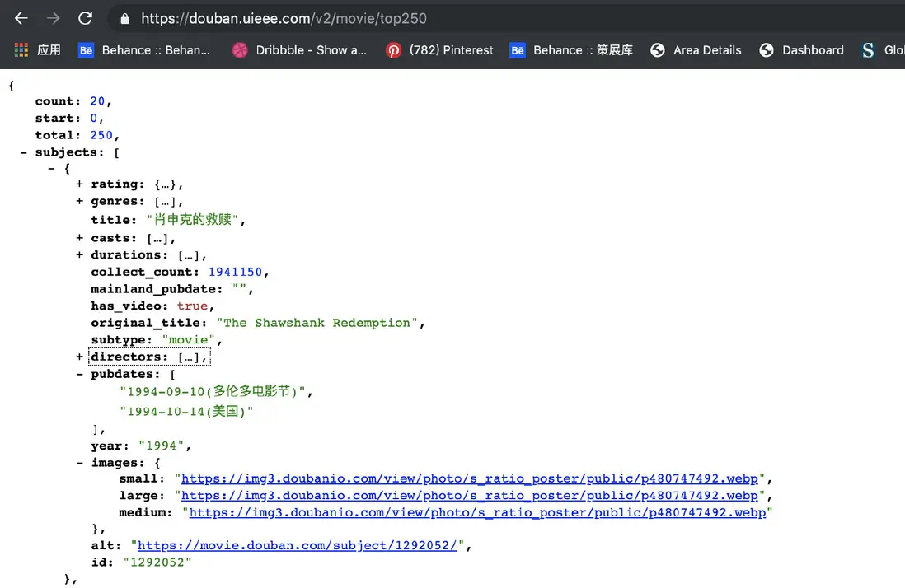905x588 pixels.
Task: Open the large image poster link
Action: point(469,496)
